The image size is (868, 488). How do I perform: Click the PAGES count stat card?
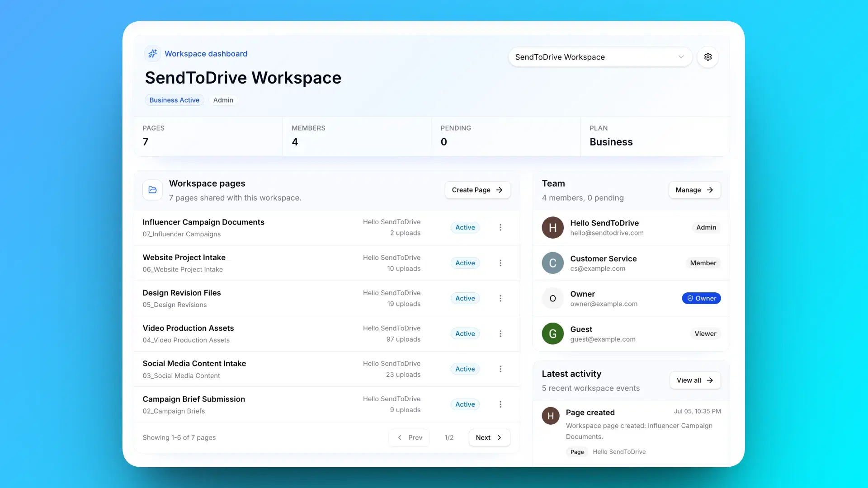208,136
